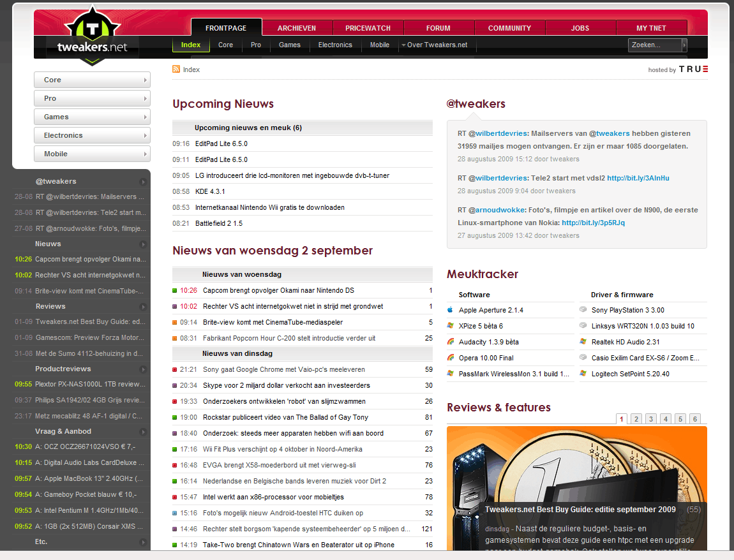Expand the Nieuws sidebar section arrow
Screen dimensions: 734x560
pyautogui.click(x=143, y=244)
